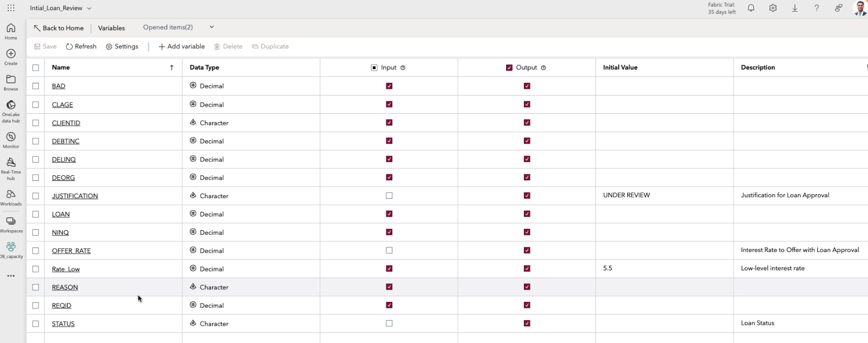Sort by the Name column arrow
Image resolution: width=868 pixels, height=343 pixels.
(x=172, y=68)
